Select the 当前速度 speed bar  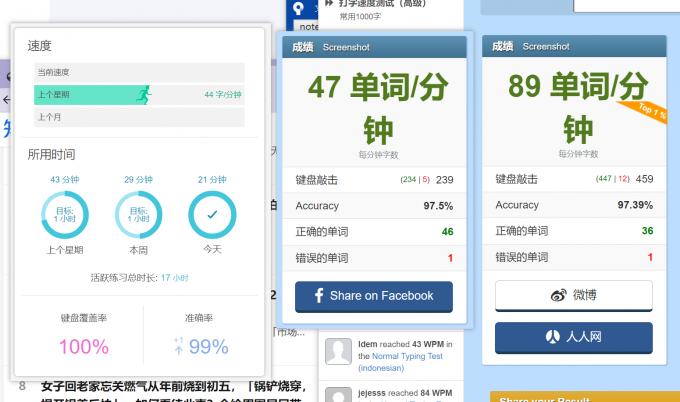coord(139,72)
